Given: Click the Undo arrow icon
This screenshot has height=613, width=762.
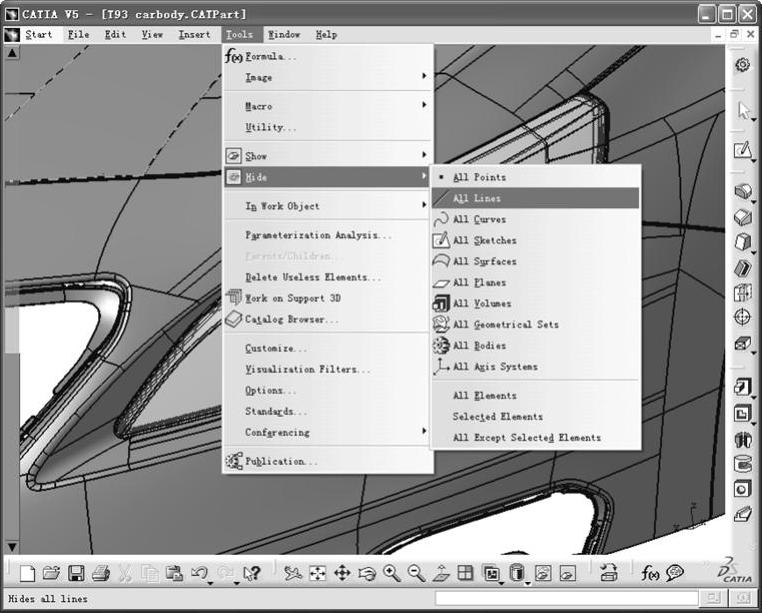Looking at the screenshot, I should [199, 573].
